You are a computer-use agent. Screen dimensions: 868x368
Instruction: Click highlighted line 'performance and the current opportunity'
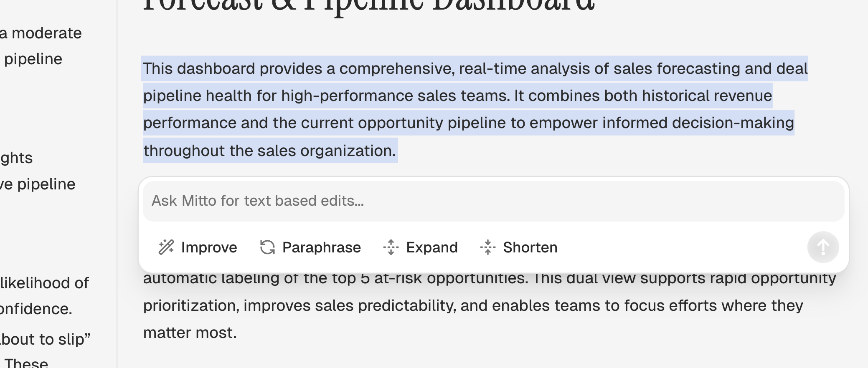click(x=468, y=123)
